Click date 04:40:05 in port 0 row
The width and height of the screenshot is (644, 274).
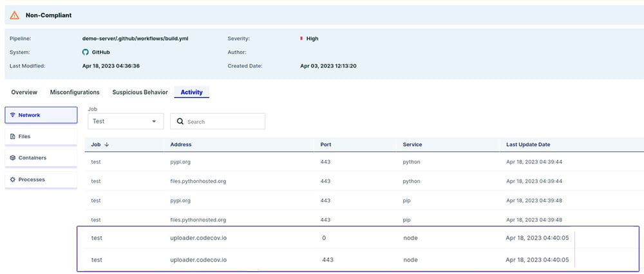(537, 238)
